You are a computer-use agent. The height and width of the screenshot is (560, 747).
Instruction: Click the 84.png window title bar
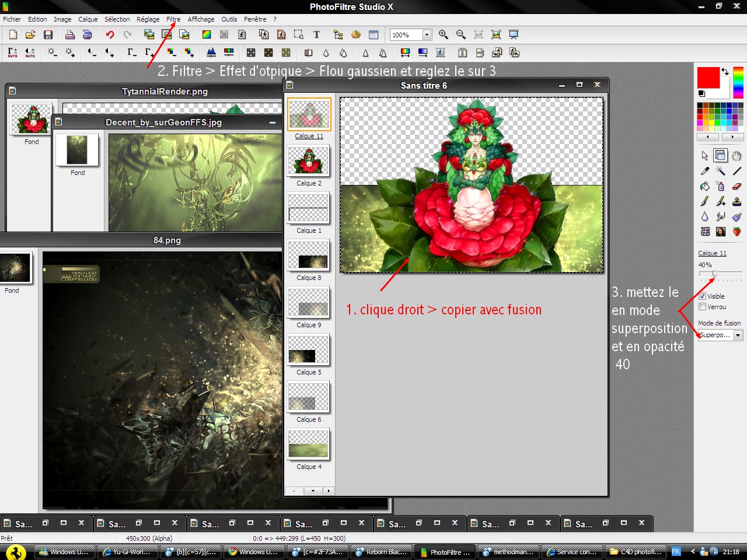[x=167, y=240]
